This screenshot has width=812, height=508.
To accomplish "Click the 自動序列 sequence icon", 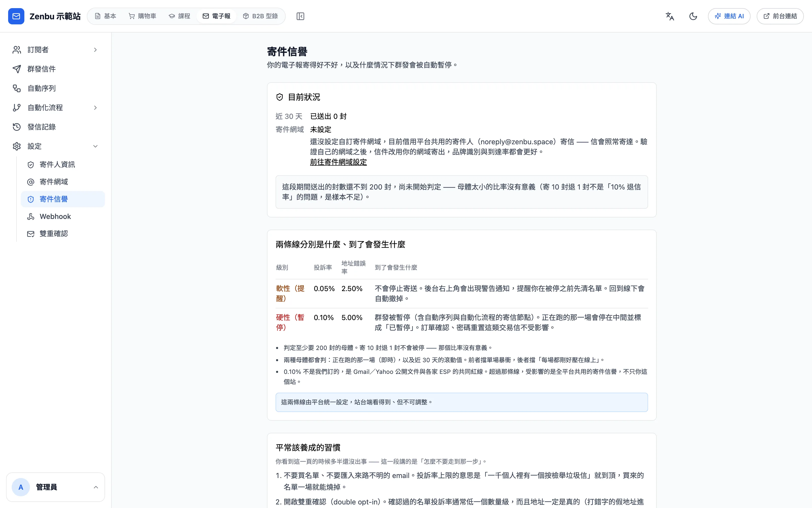I will [17, 88].
